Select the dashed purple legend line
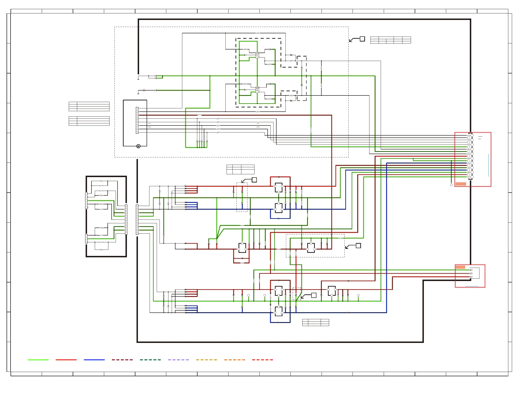Screen dimensions: 532x395 tap(178, 360)
